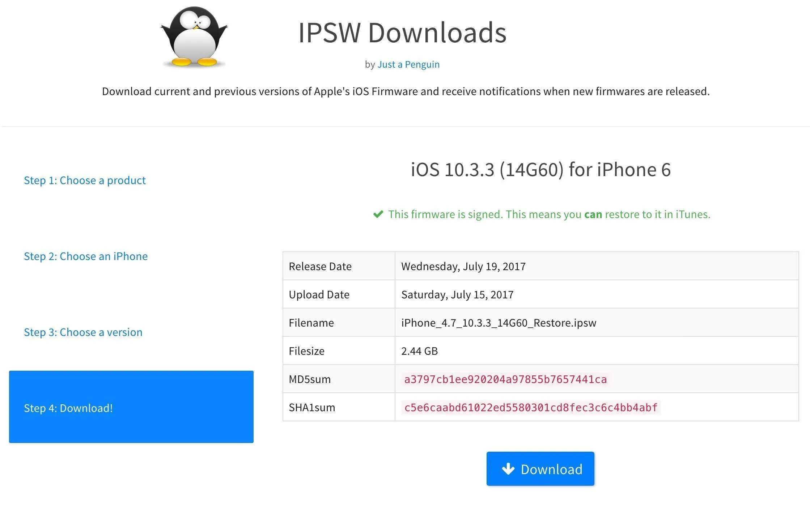The height and width of the screenshot is (532, 810).
Task: Click the Filename label cell
Action: click(x=339, y=323)
